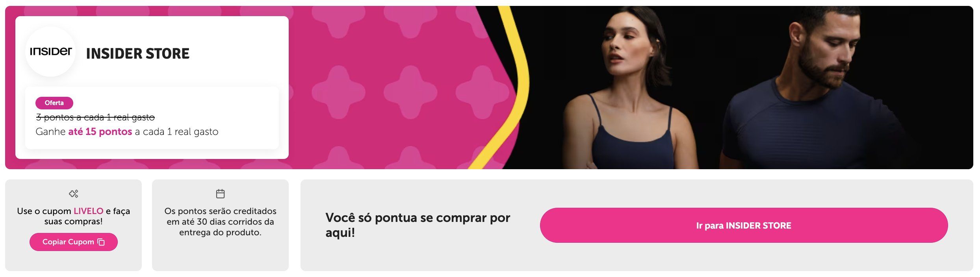This screenshot has width=980, height=277.
Task: Click the pink Oferta badge
Action: [x=54, y=103]
